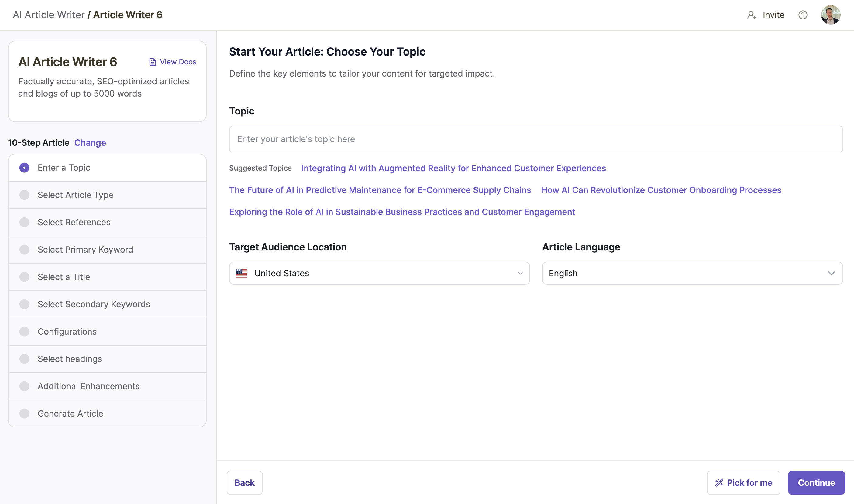
Task: Click the Define the key elements subtitle
Action: [x=362, y=73]
